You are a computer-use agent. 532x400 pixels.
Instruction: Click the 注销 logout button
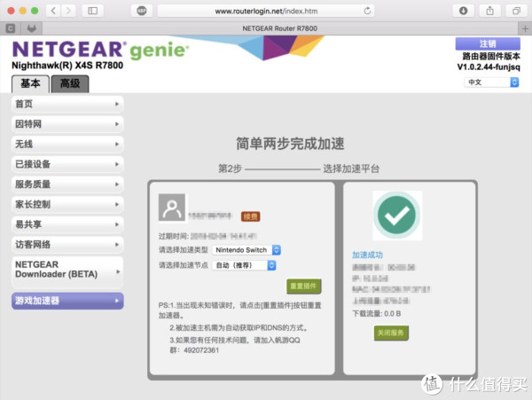488,43
